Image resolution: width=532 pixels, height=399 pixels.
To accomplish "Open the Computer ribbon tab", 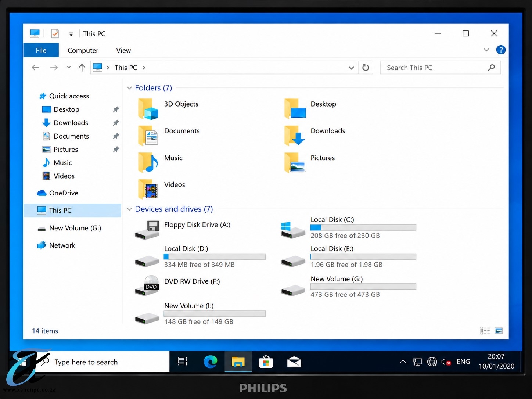I will [83, 50].
